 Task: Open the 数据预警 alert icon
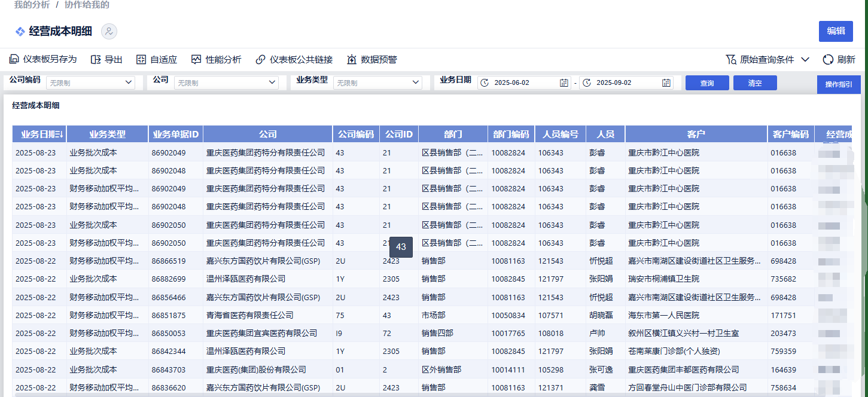[352, 59]
